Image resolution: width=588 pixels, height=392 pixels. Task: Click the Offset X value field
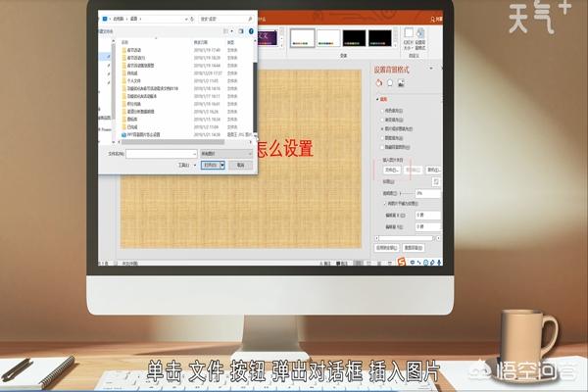click(428, 216)
